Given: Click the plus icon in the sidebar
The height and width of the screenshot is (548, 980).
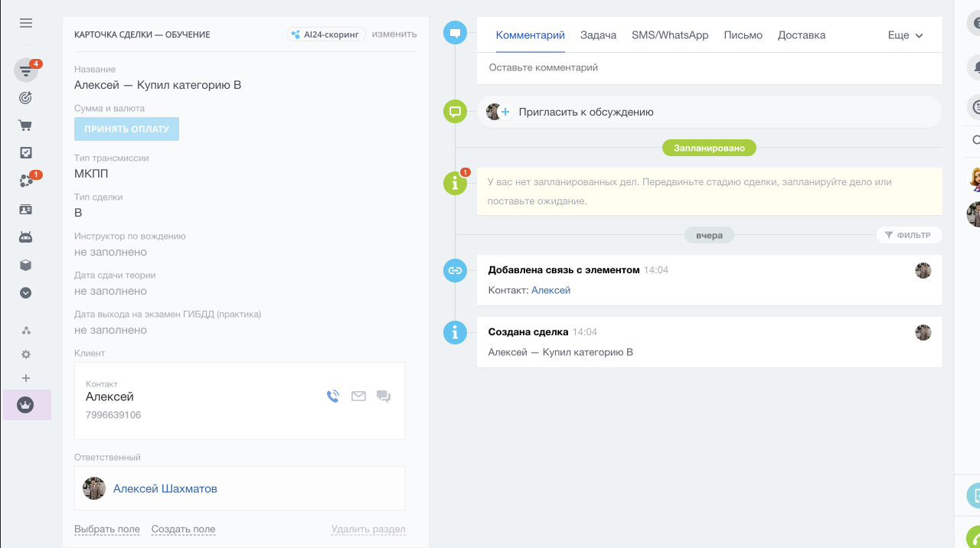Looking at the screenshot, I should tap(26, 378).
